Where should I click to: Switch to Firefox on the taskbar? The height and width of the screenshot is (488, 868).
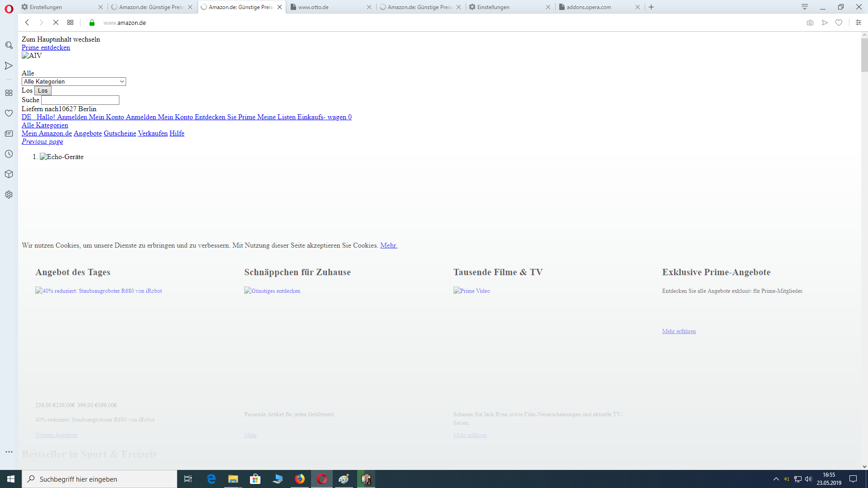300,479
